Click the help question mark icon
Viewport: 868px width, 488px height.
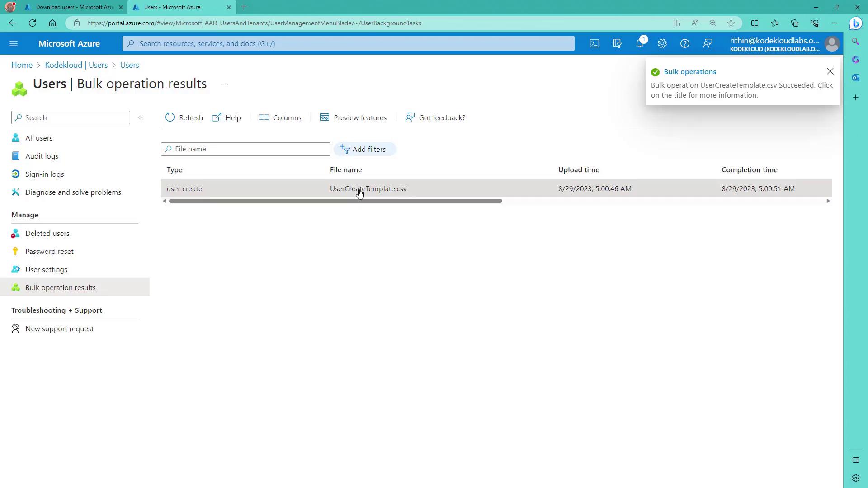pos(684,43)
